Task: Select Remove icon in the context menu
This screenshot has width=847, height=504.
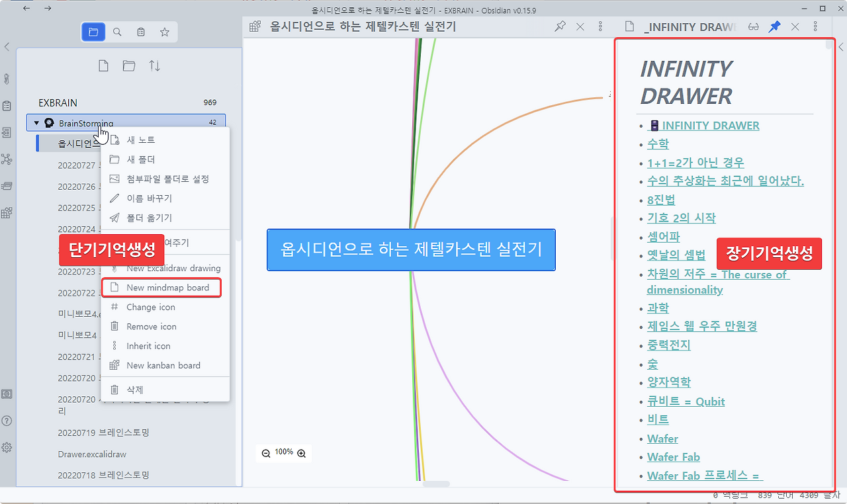Action: (x=165, y=326)
